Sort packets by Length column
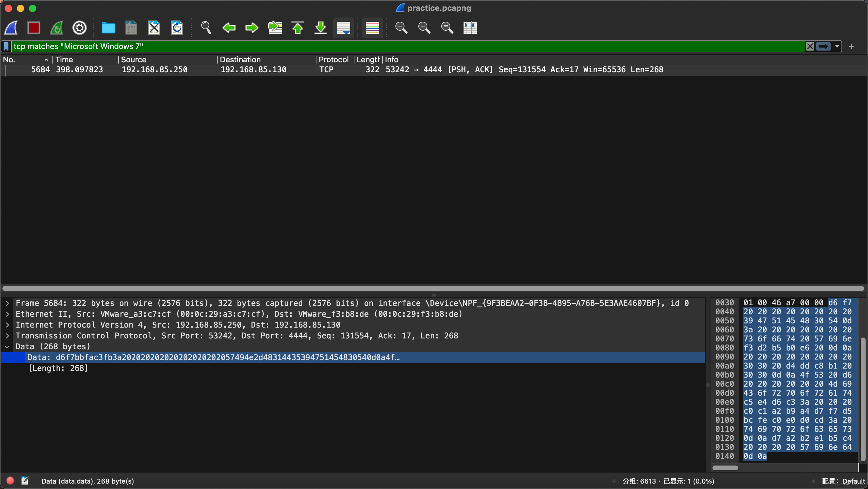The image size is (868, 489). point(368,60)
